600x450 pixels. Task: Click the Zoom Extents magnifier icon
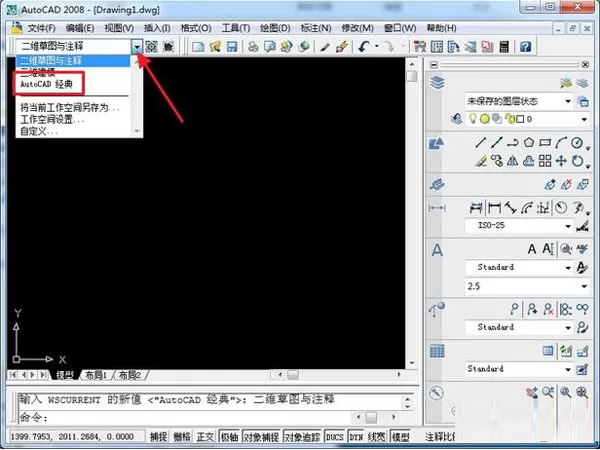point(582,392)
